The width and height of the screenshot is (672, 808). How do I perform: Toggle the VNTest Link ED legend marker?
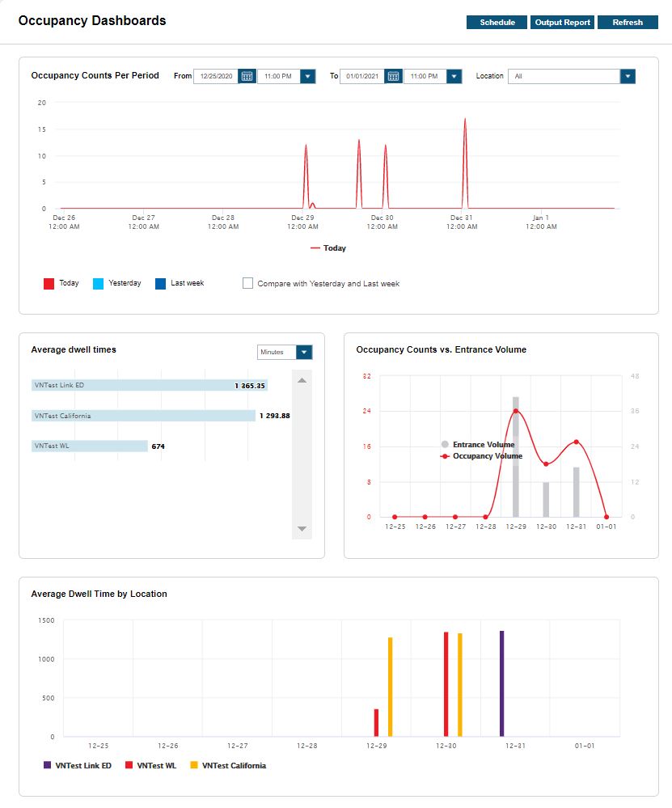click(x=47, y=764)
